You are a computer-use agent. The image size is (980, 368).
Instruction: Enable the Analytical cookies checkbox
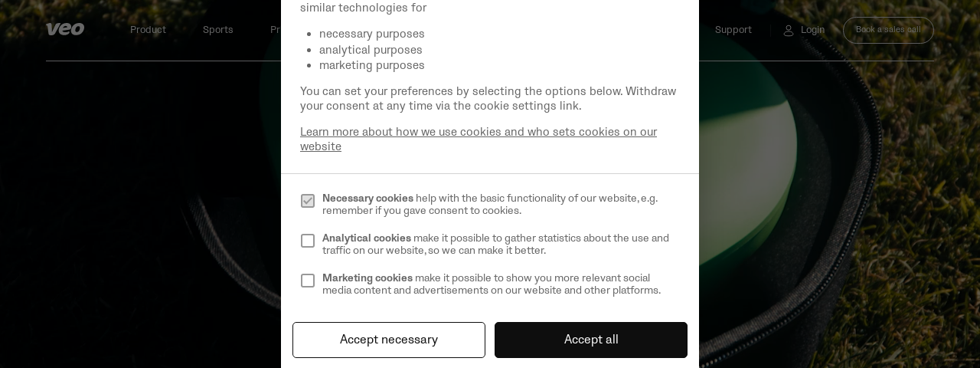coord(308,241)
